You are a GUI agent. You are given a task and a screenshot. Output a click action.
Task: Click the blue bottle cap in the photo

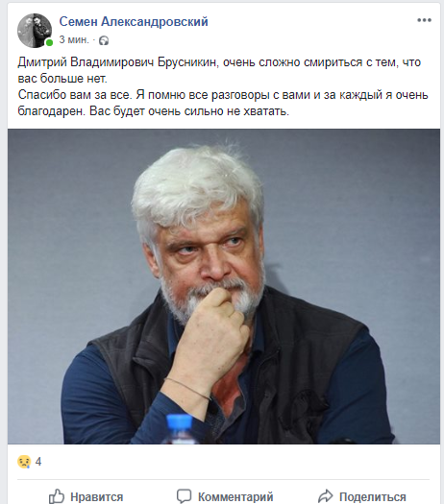point(179,421)
